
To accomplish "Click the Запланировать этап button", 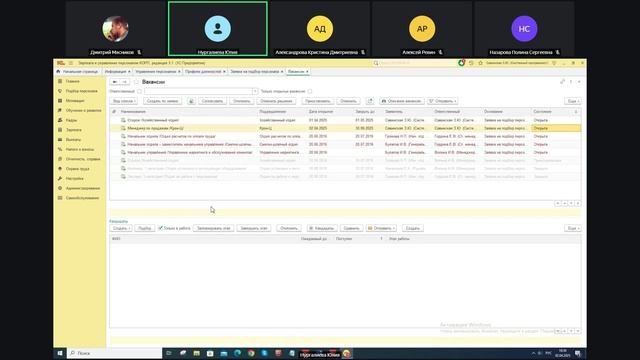I will tap(213, 228).
